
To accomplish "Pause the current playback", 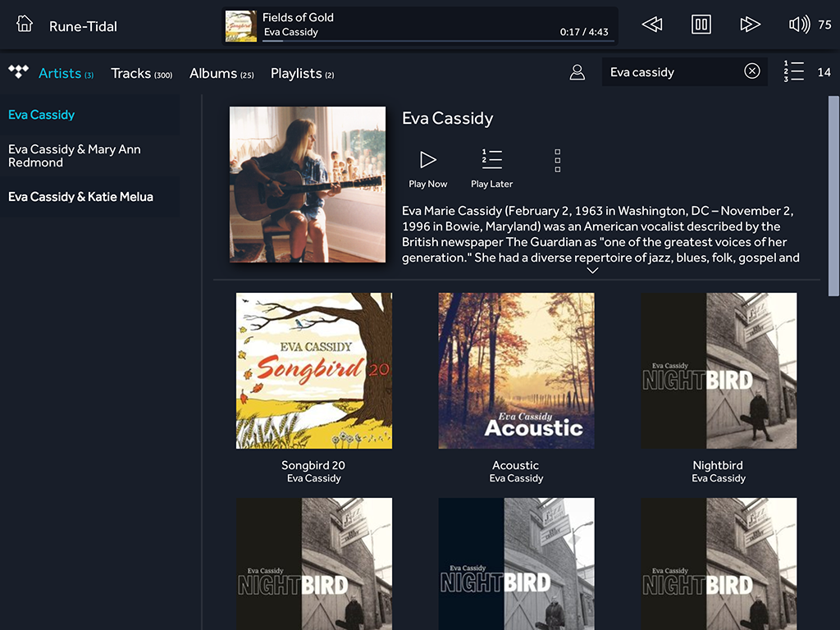I will tap(701, 25).
